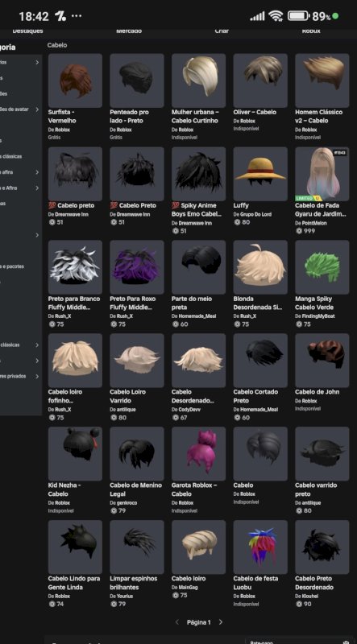357x644 pixels.
Task: Expand the sidebar row ending in 'res privados'
Action: coord(37,376)
